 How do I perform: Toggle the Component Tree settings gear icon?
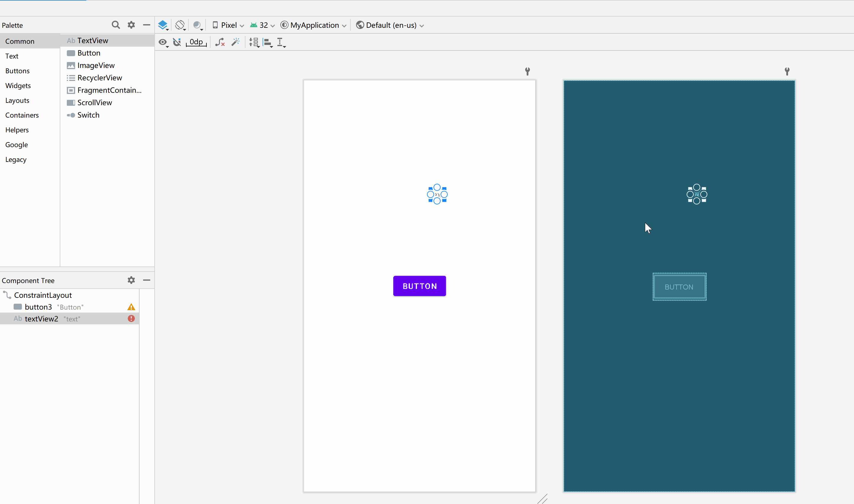(x=132, y=279)
